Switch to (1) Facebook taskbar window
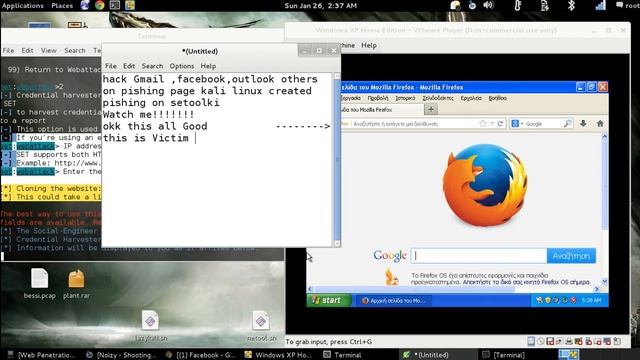The width and height of the screenshot is (640, 360). [x=200, y=355]
